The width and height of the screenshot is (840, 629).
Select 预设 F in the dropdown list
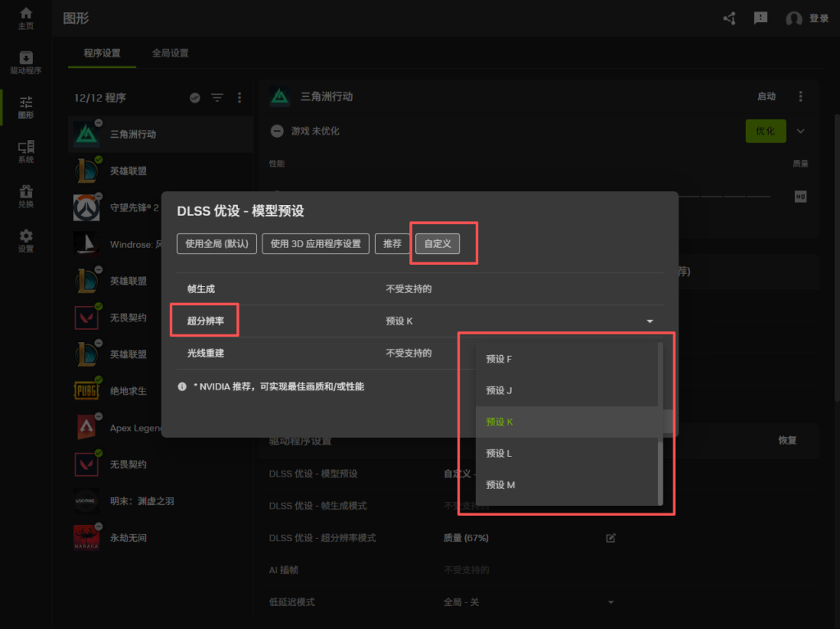click(499, 359)
